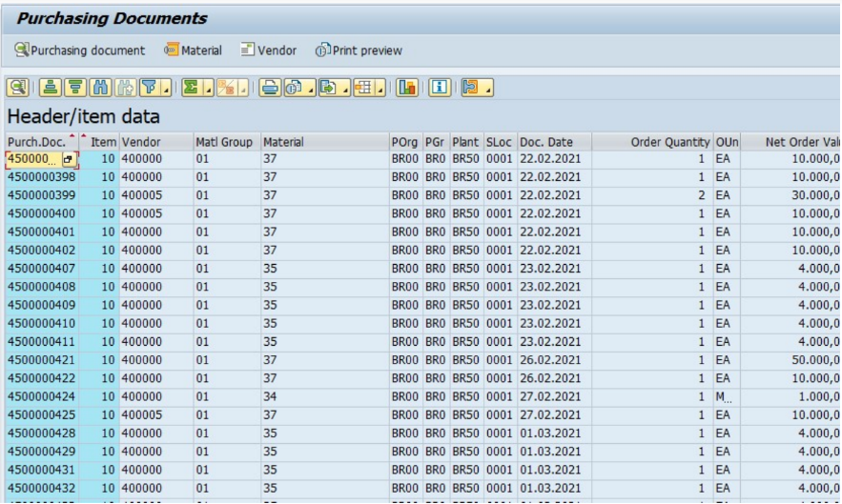
Task: Select the PGr column header
Action: click(x=436, y=142)
